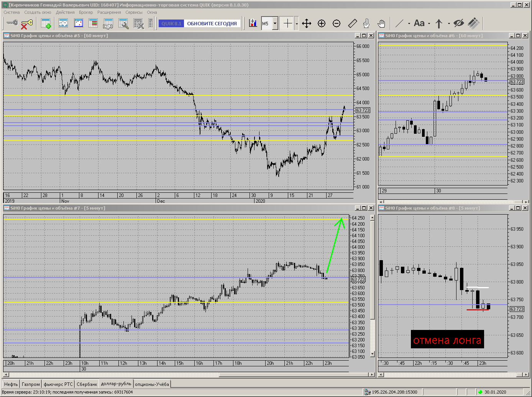Click the zoom out magnifier icon
The image size is (532, 397).
pyautogui.click(x=337, y=23)
